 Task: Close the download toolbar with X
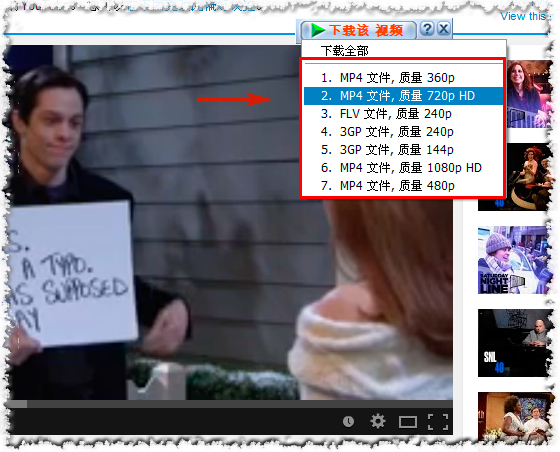point(444,29)
